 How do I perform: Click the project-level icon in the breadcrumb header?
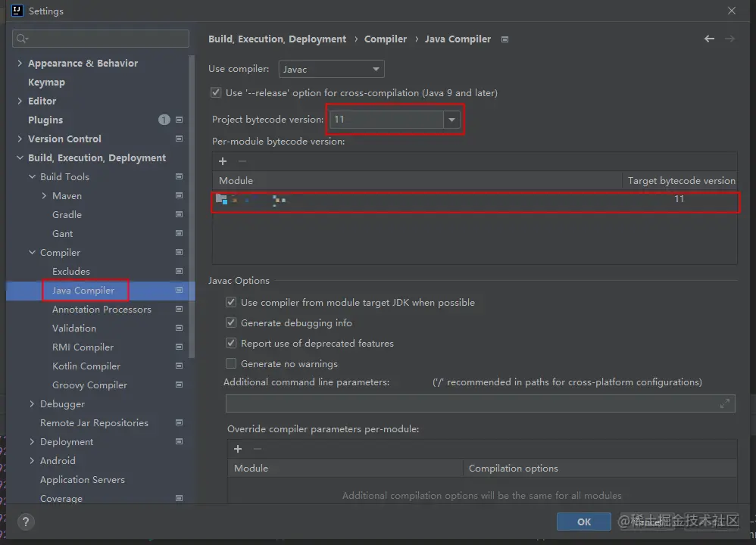505,39
